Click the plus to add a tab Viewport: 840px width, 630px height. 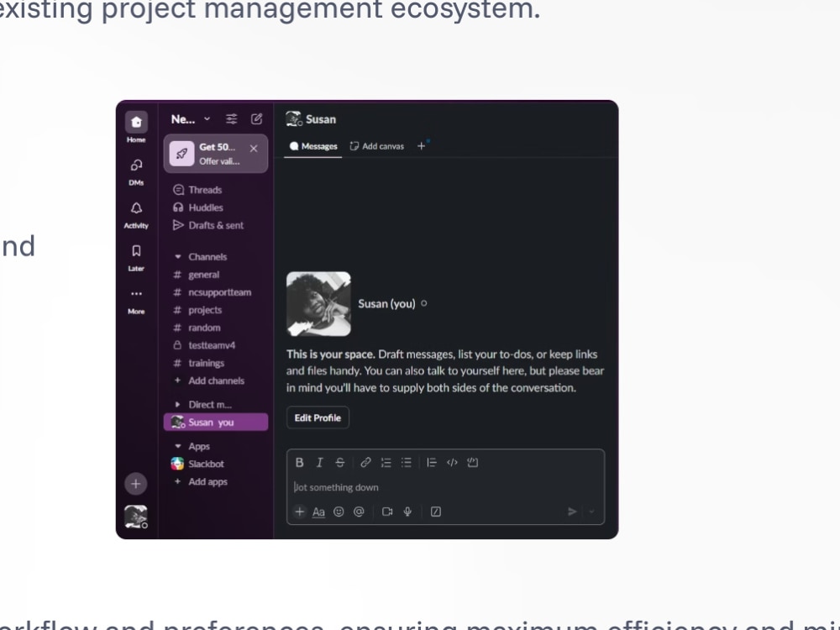[421, 145]
